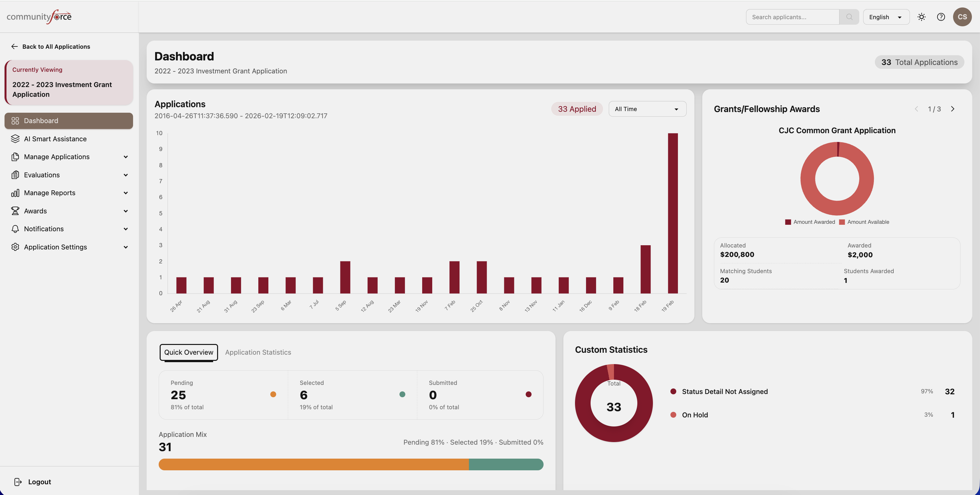Image resolution: width=980 pixels, height=495 pixels.
Task: Click the Manage Applications icon
Action: pyautogui.click(x=15, y=157)
